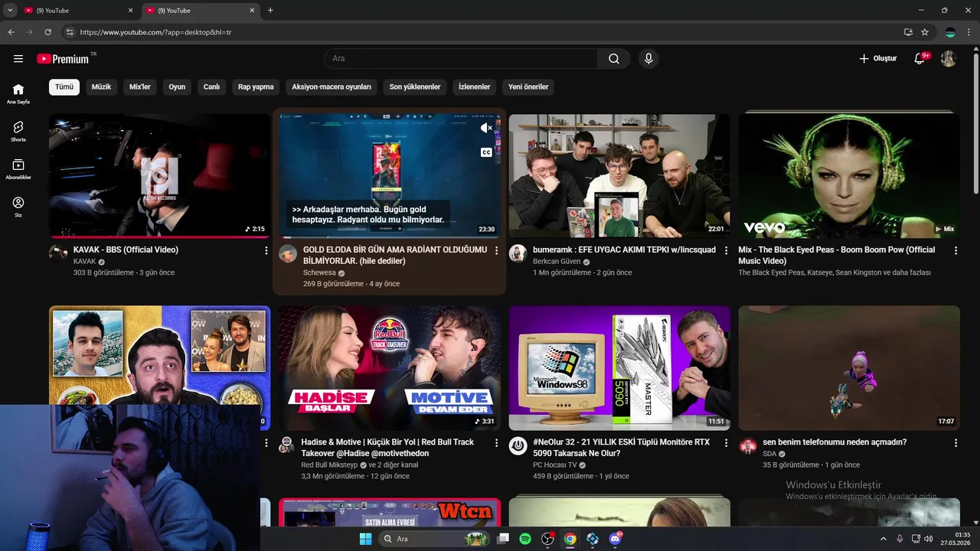Open options for sen benim telefonumu video

point(955,442)
